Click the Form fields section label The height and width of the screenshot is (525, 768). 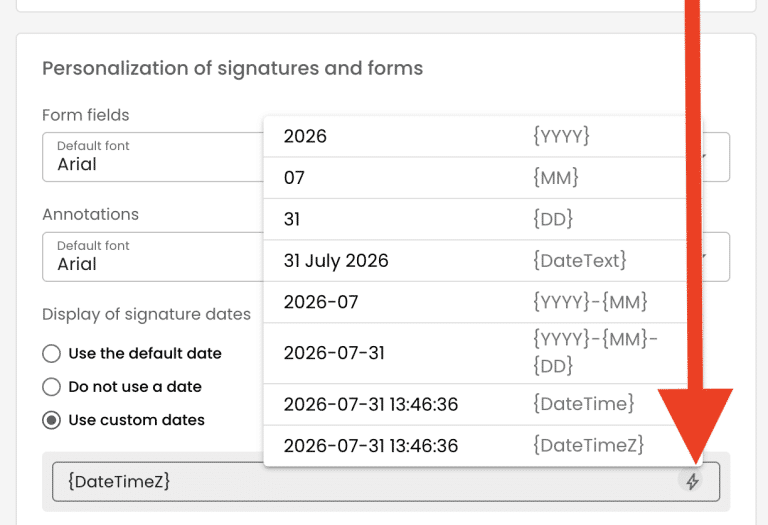click(86, 115)
